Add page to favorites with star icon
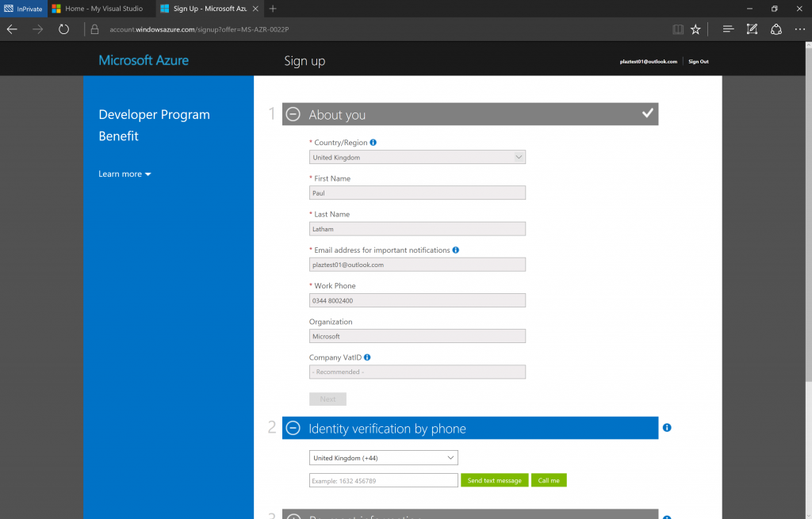Screen dimensions: 812x519 (695, 29)
